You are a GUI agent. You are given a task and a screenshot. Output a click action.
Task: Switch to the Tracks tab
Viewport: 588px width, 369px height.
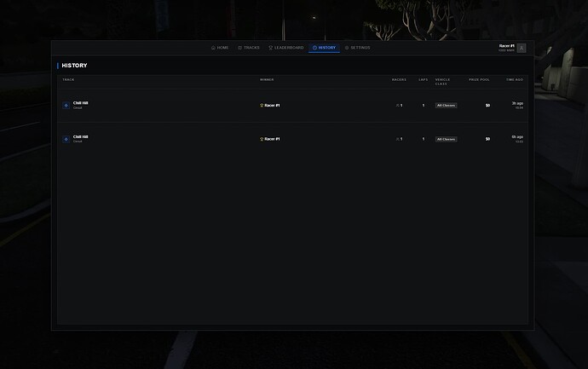[x=249, y=48]
